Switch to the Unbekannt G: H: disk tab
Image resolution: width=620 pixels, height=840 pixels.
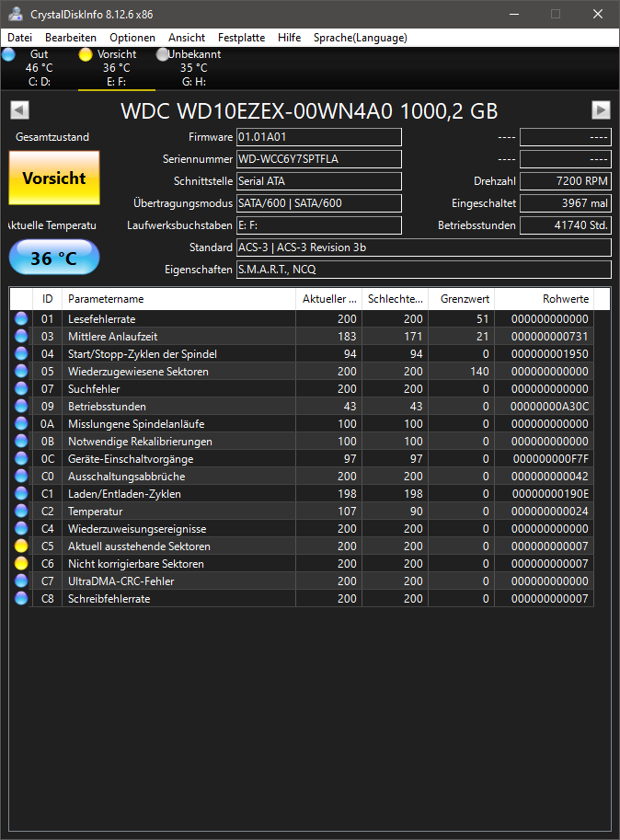[x=193, y=68]
